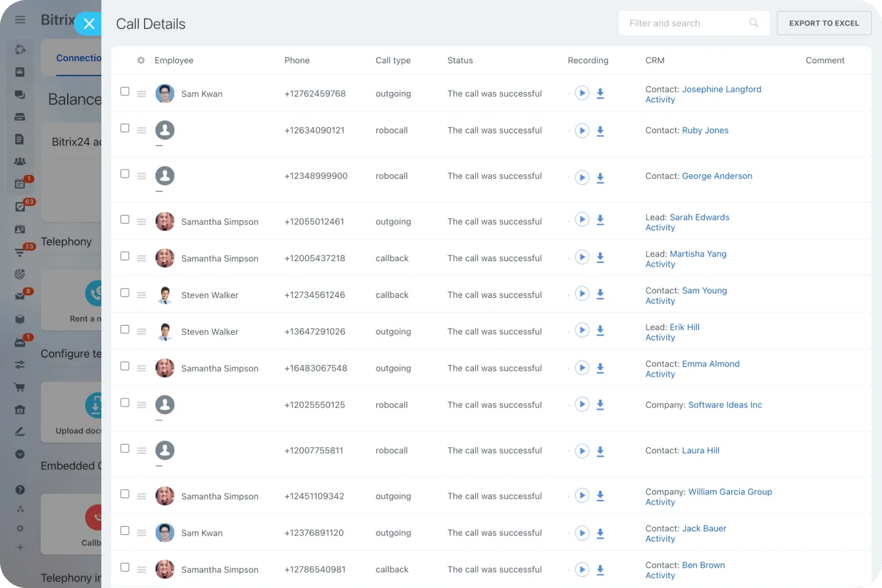The height and width of the screenshot is (588, 882).
Task: Click the search magnifier icon
Action: (x=754, y=23)
